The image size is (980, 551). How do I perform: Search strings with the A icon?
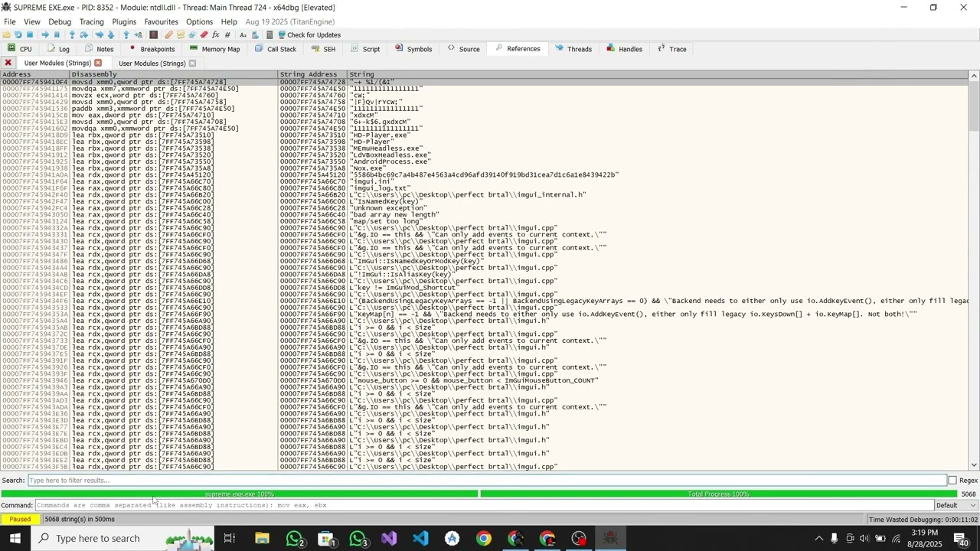coord(243,34)
